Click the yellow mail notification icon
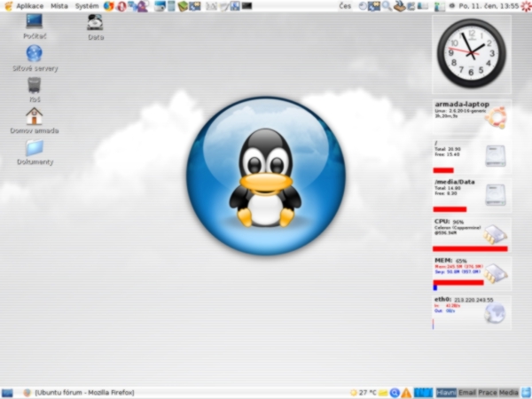Image resolution: width=532 pixels, height=399 pixels. click(383, 393)
